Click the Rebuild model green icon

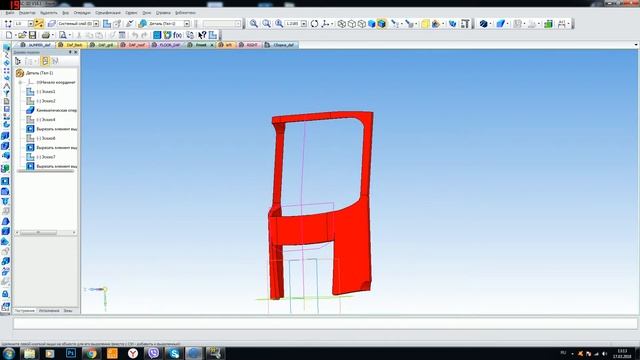click(x=549, y=24)
